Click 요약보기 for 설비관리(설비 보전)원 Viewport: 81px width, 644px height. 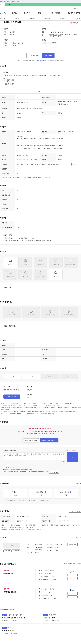(x=73, y=593)
